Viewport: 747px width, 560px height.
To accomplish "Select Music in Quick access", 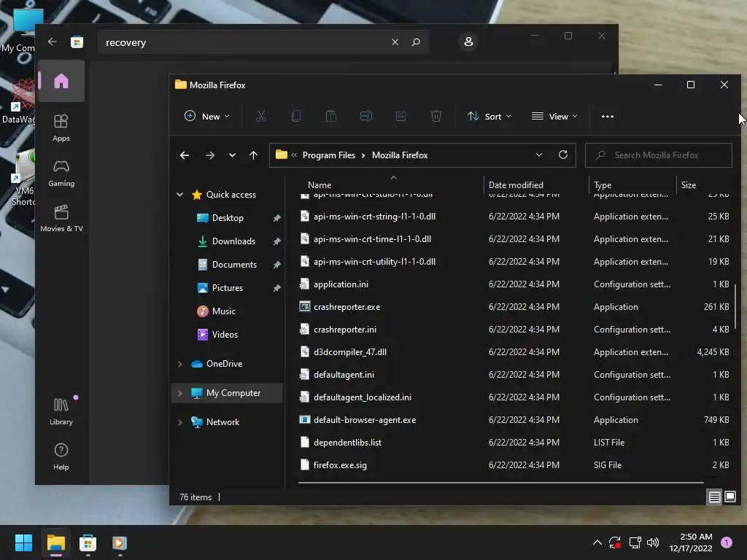I will point(223,311).
